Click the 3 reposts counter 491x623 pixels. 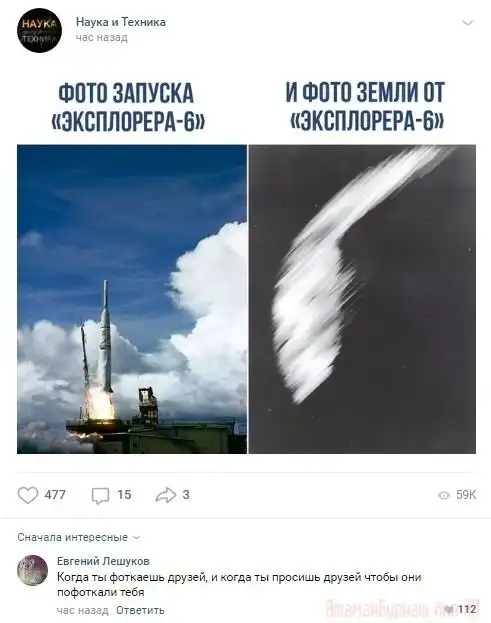(186, 495)
